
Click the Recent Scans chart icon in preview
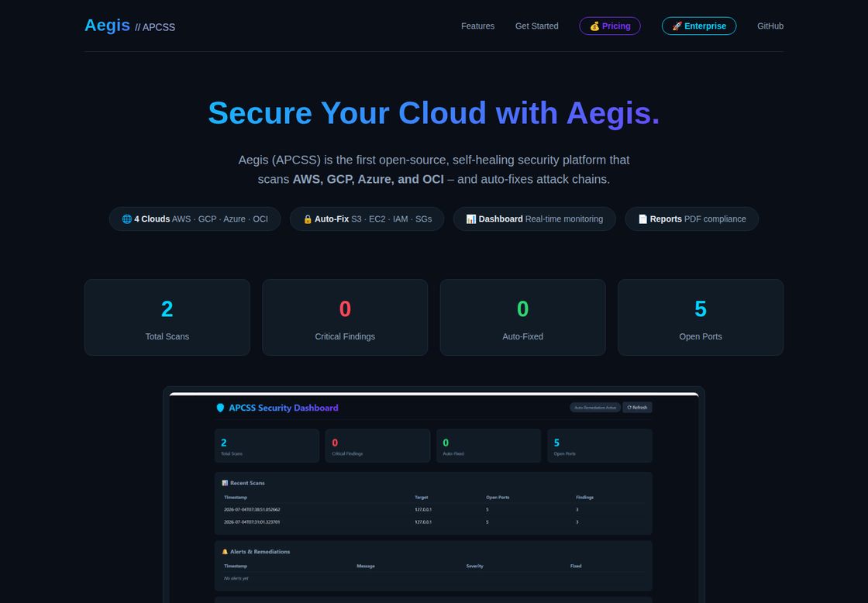pos(225,483)
